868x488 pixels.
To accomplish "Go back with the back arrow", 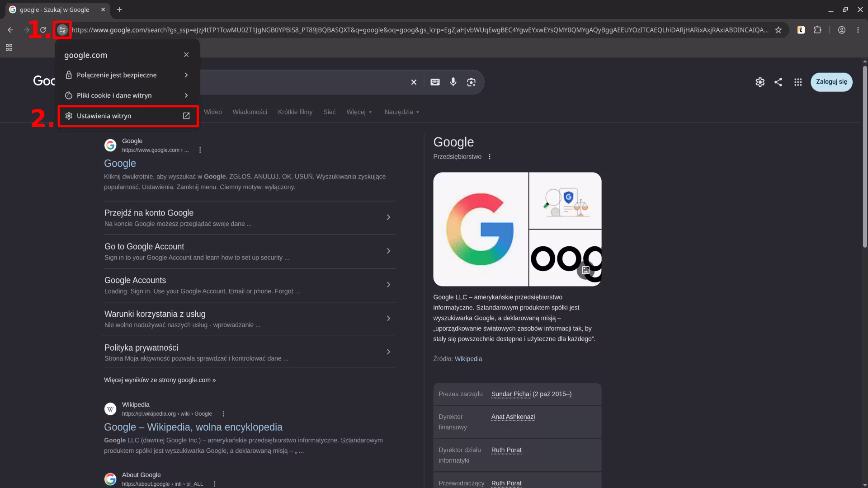I will pyautogui.click(x=10, y=30).
